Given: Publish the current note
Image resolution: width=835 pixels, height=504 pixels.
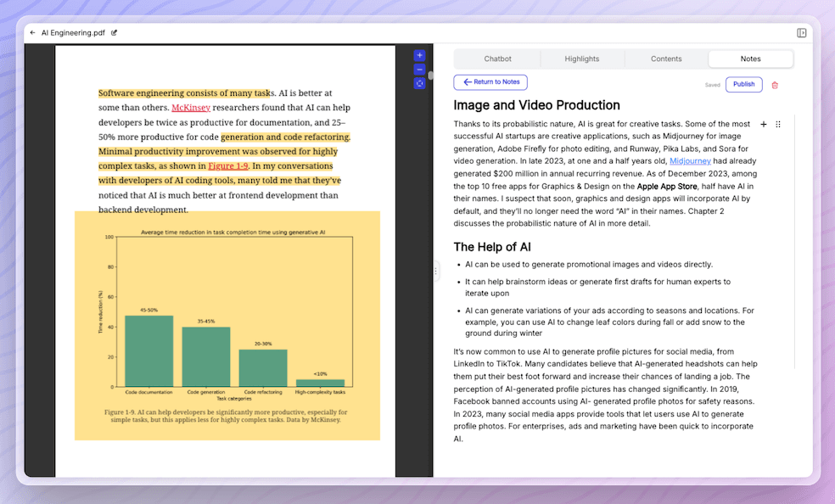Looking at the screenshot, I should 743,84.
